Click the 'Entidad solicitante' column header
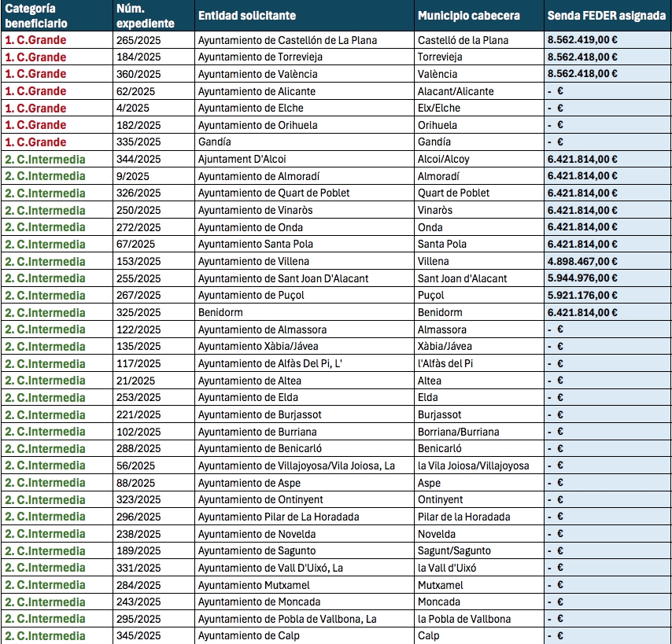The image size is (672, 644). click(x=247, y=16)
